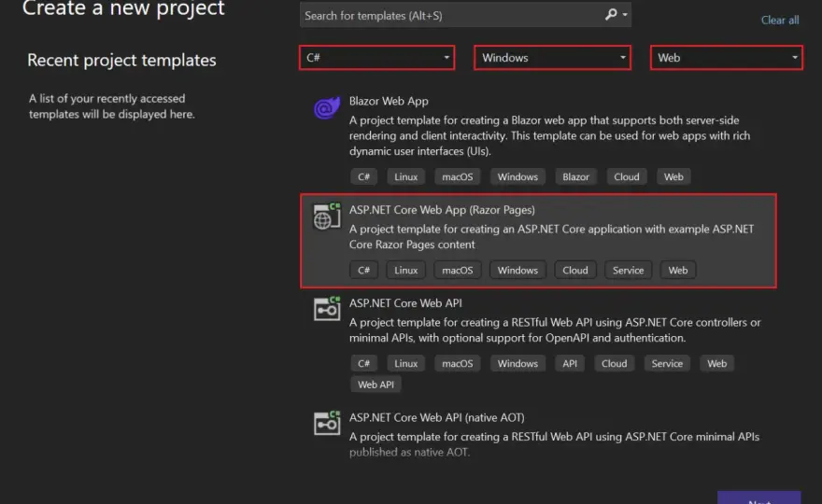Open the C# language filter dropdown
822x504 pixels.
pos(377,58)
